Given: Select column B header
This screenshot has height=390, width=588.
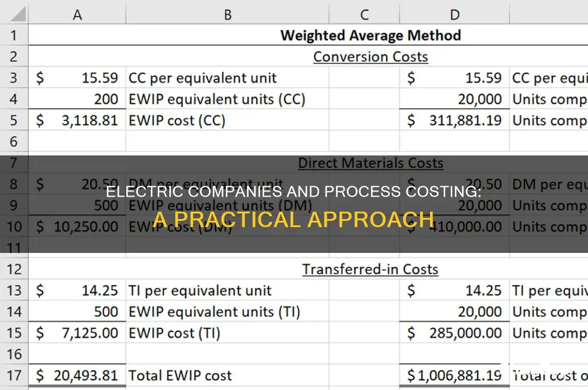Looking at the screenshot, I should click(x=227, y=14).
